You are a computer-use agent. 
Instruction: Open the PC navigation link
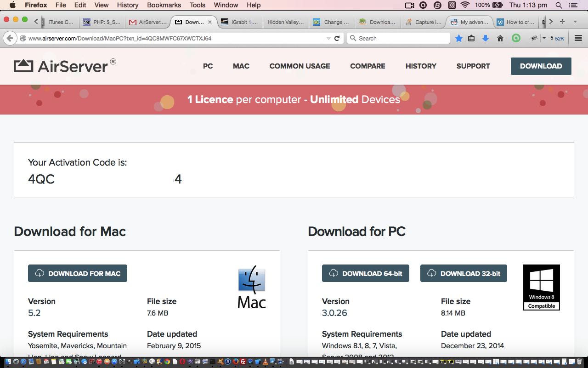208,66
